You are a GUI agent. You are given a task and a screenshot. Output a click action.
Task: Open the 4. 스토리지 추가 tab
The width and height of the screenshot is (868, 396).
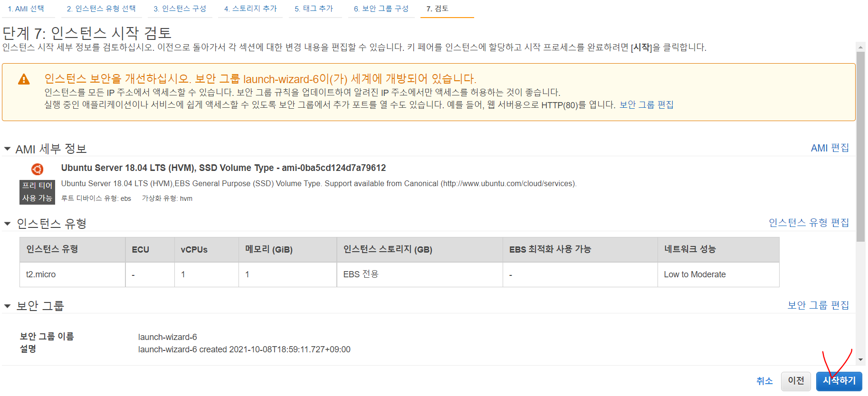[x=250, y=9]
